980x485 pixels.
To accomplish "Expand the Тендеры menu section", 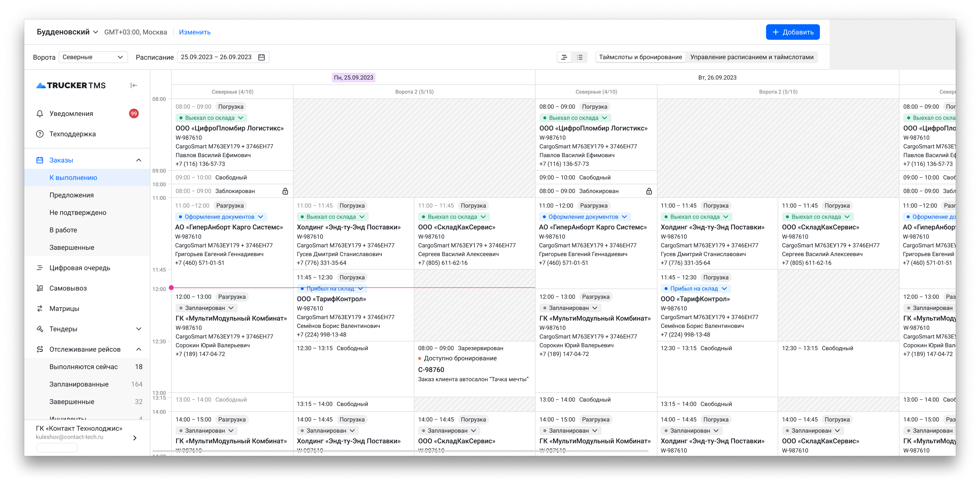I will 139,329.
